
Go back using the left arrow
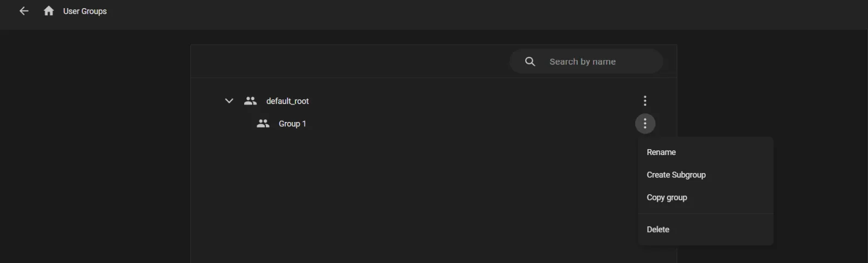(24, 11)
